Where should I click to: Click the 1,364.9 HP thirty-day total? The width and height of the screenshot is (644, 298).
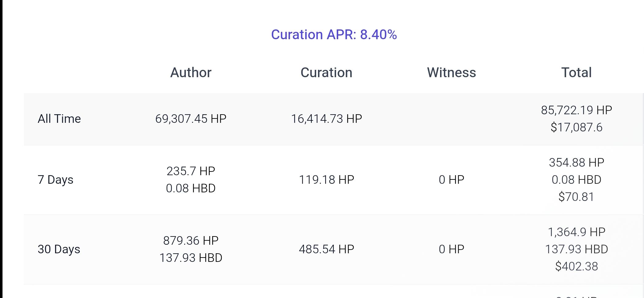pos(576,232)
